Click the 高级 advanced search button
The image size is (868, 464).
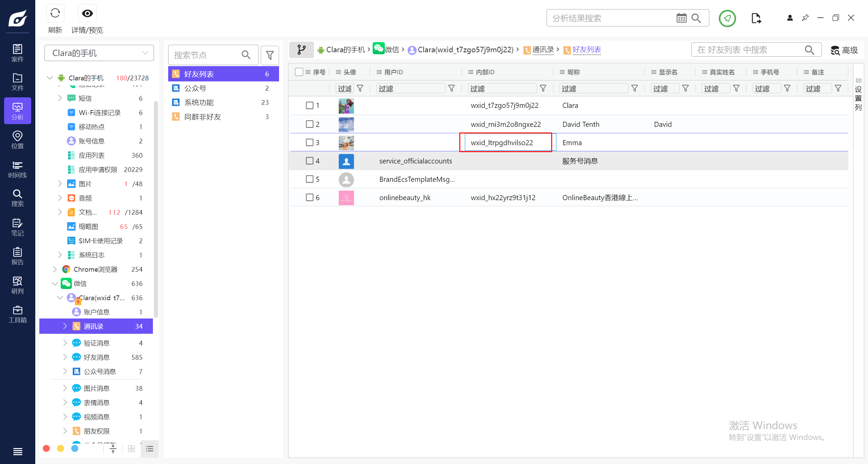(844, 50)
